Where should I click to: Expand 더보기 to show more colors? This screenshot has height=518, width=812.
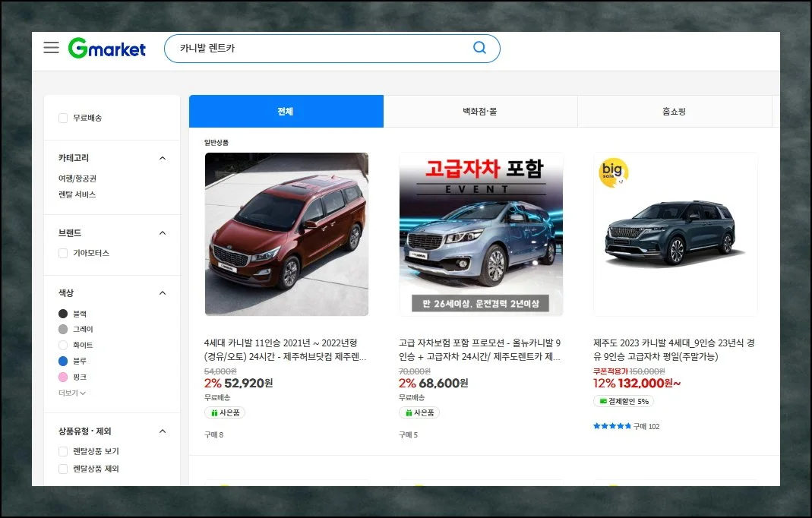tap(72, 393)
